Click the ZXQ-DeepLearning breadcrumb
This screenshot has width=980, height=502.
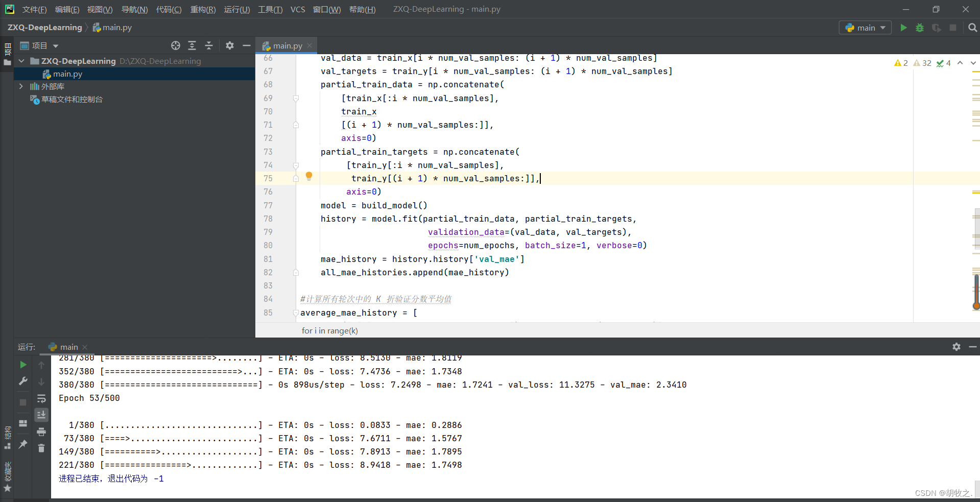click(x=44, y=28)
